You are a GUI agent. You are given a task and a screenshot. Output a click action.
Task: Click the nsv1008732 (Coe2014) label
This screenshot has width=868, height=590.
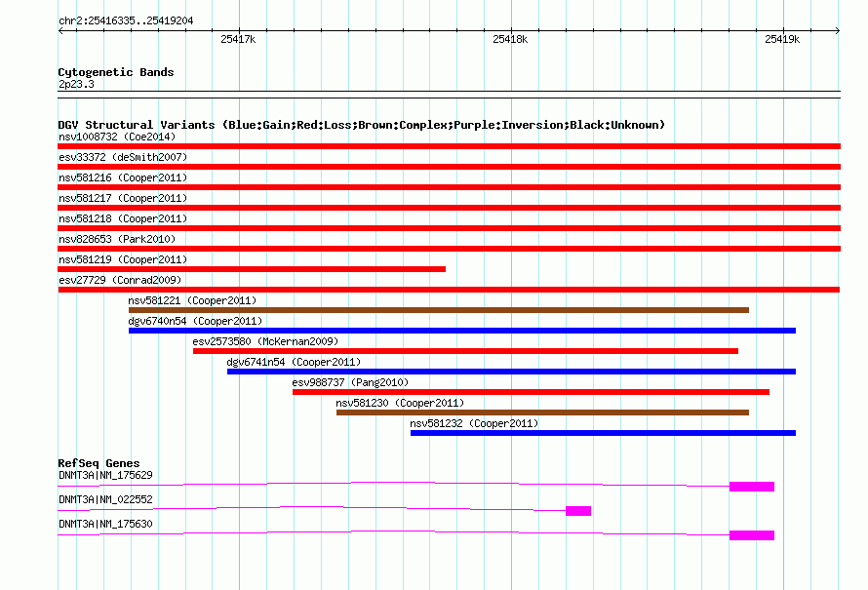tap(117, 137)
